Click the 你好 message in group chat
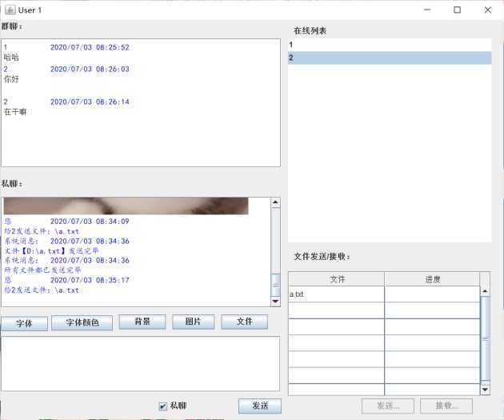This screenshot has height=420, width=504. coord(11,79)
